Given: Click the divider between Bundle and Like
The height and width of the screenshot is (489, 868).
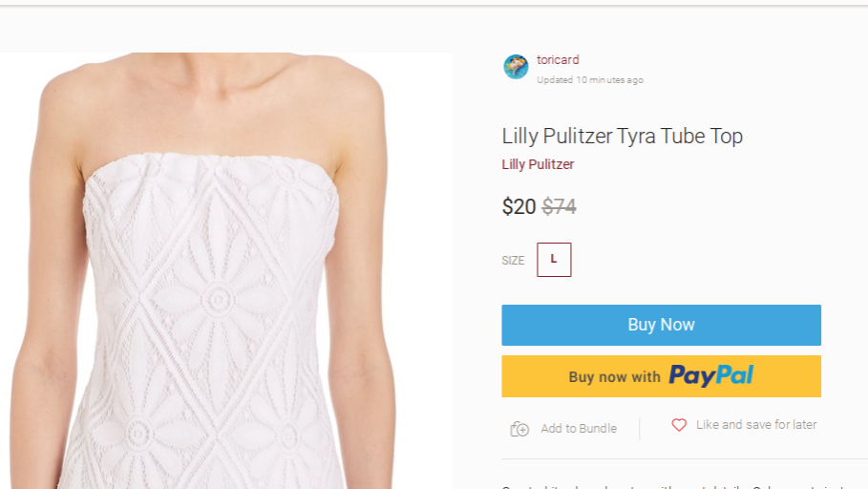Looking at the screenshot, I should point(640,428).
